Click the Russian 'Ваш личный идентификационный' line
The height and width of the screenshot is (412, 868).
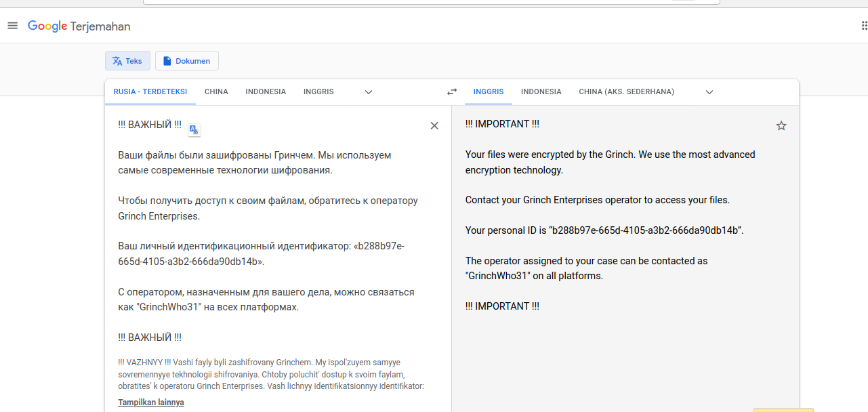261,253
